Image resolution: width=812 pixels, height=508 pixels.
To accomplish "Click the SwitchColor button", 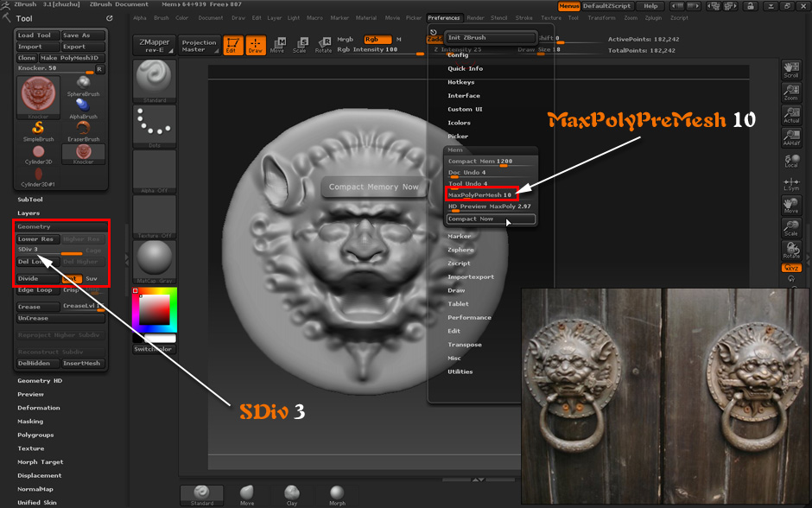I will [155, 349].
